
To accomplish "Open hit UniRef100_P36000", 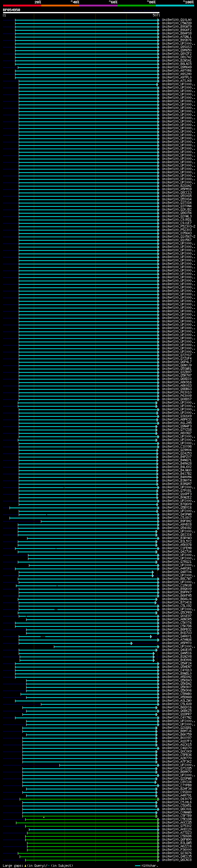I will [176, 849].
